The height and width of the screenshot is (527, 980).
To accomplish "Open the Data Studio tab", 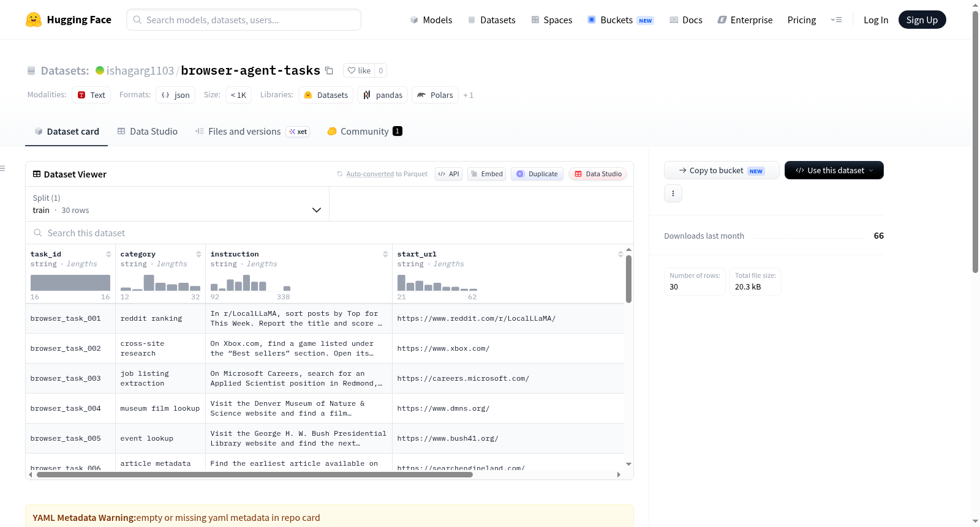I will click(x=148, y=132).
